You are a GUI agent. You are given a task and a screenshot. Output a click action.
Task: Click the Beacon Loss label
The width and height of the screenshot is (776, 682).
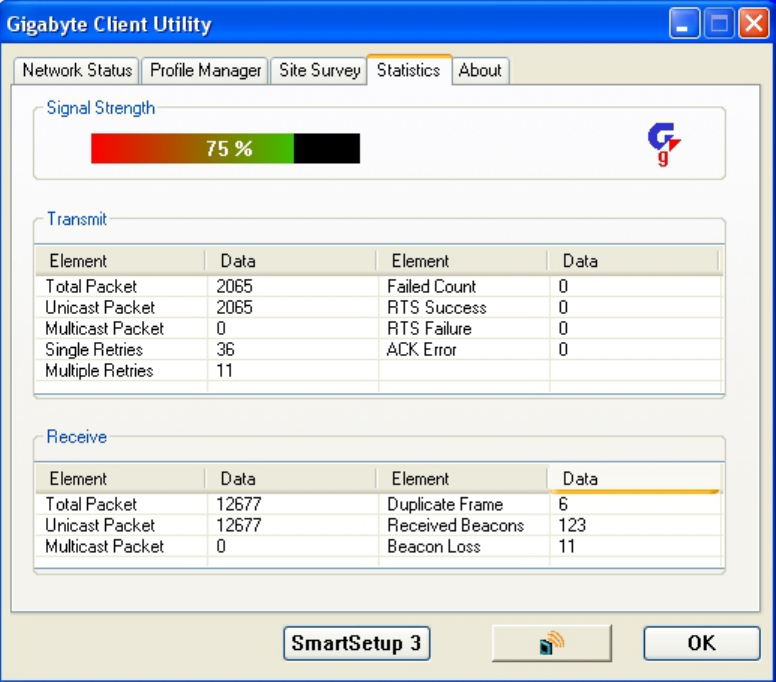pos(434,546)
